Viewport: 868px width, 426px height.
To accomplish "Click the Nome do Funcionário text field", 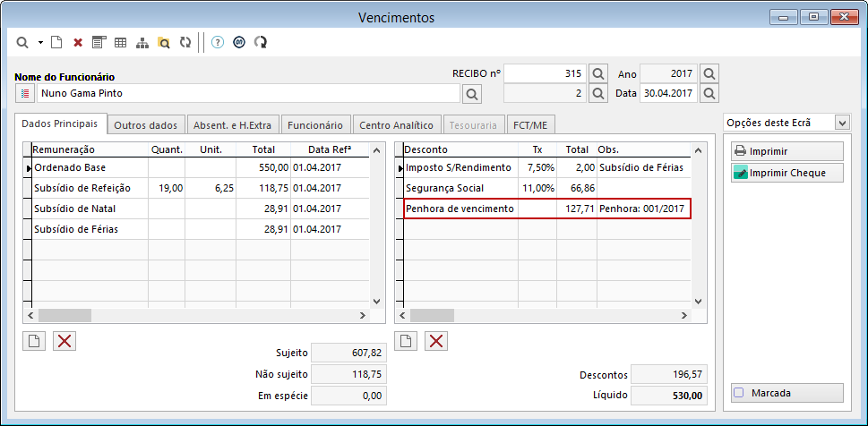I will (x=246, y=93).
